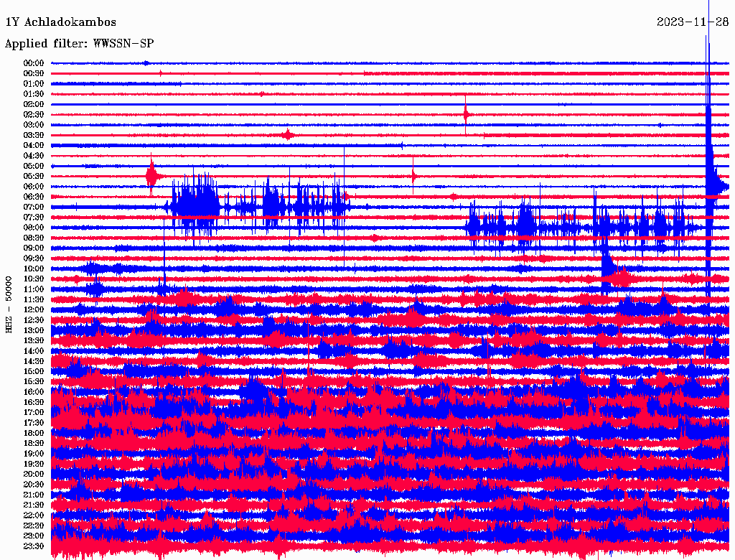Select the 00:00 time label
This screenshot has height=560, width=735.
(x=34, y=63)
